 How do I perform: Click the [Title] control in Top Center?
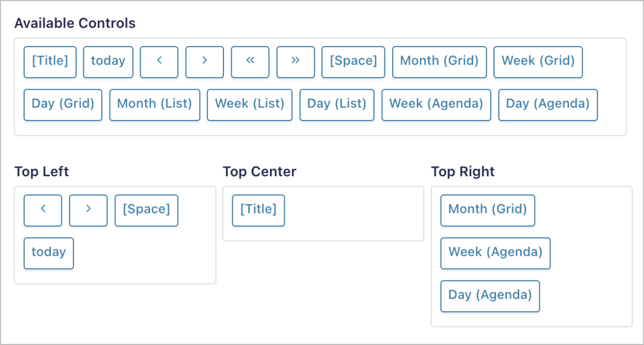pyautogui.click(x=258, y=210)
